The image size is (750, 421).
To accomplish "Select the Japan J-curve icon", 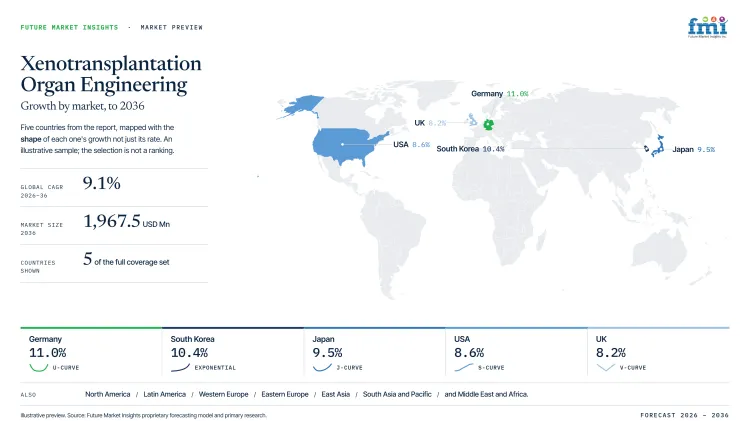I will point(322,368).
